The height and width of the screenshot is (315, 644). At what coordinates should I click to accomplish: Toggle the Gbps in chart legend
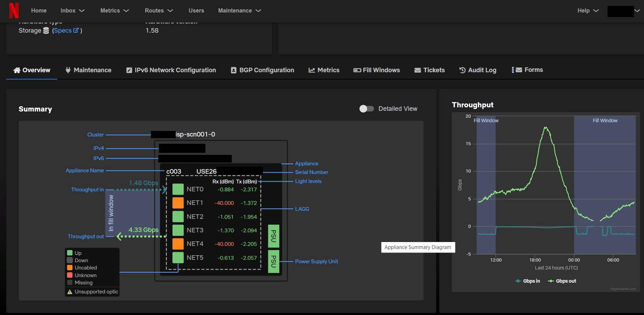(528, 281)
